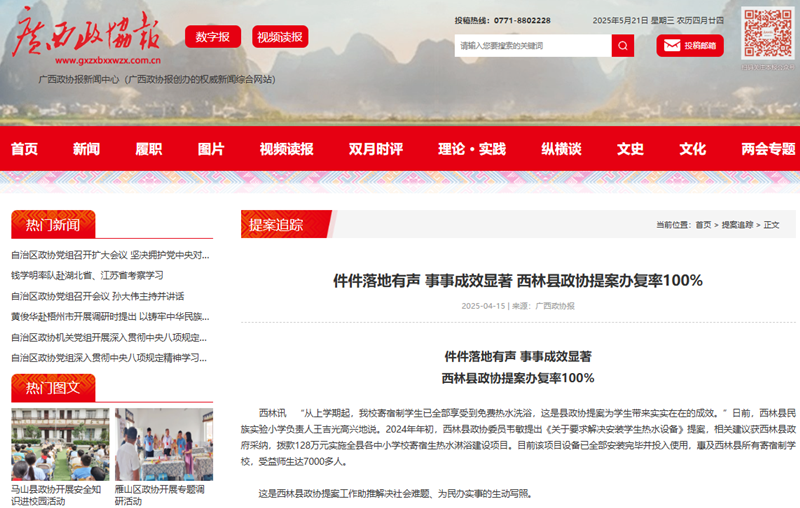
Task: Open caption link 雁山区政协开展专题调研活动
Action: click(x=160, y=495)
